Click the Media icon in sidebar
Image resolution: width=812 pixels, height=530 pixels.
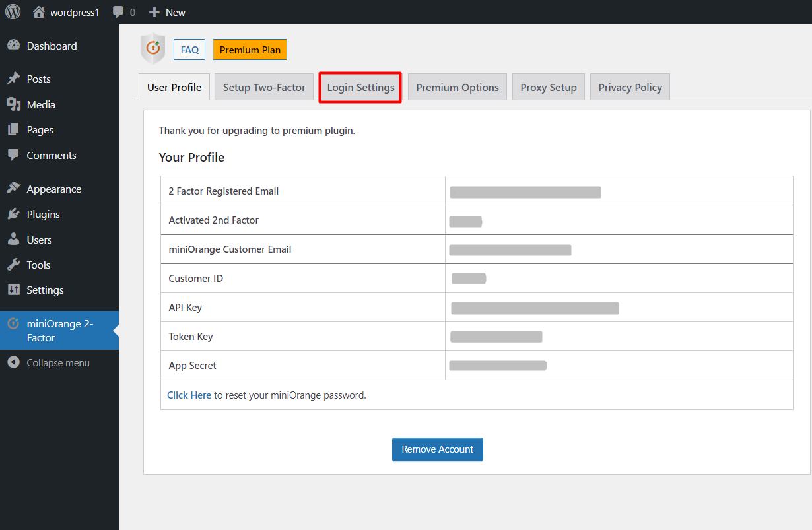tap(13, 104)
